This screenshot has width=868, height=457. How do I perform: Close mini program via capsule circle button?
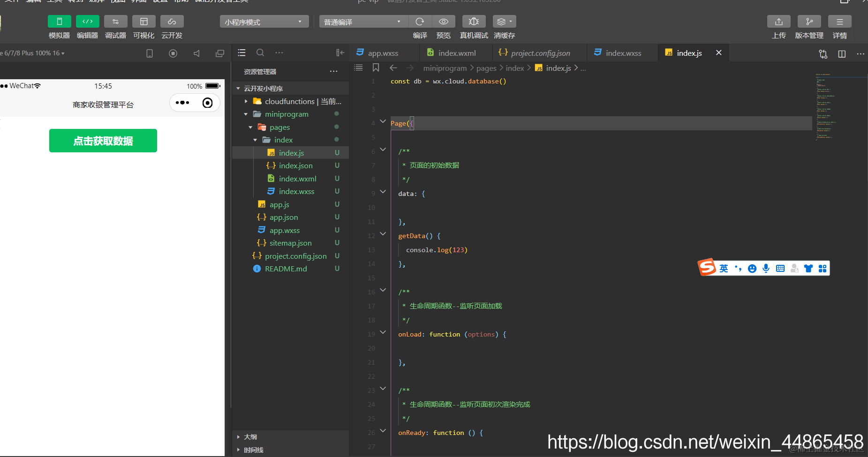pos(207,103)
